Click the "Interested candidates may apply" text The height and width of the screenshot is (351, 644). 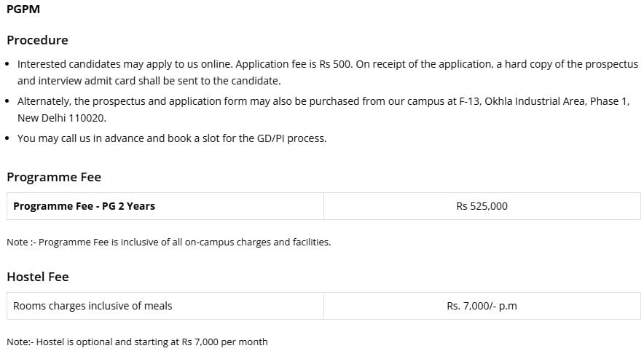93,64
